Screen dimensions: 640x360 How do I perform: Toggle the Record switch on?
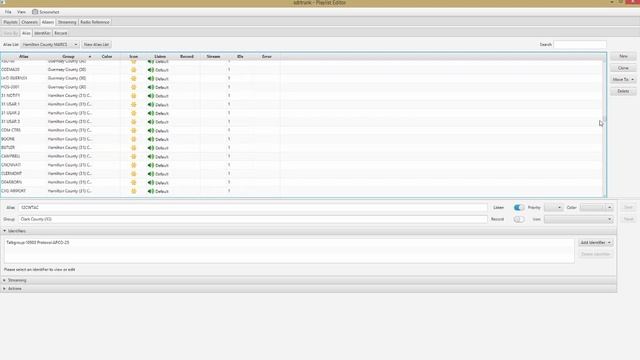pyautogui.click(x=519, y=219)
